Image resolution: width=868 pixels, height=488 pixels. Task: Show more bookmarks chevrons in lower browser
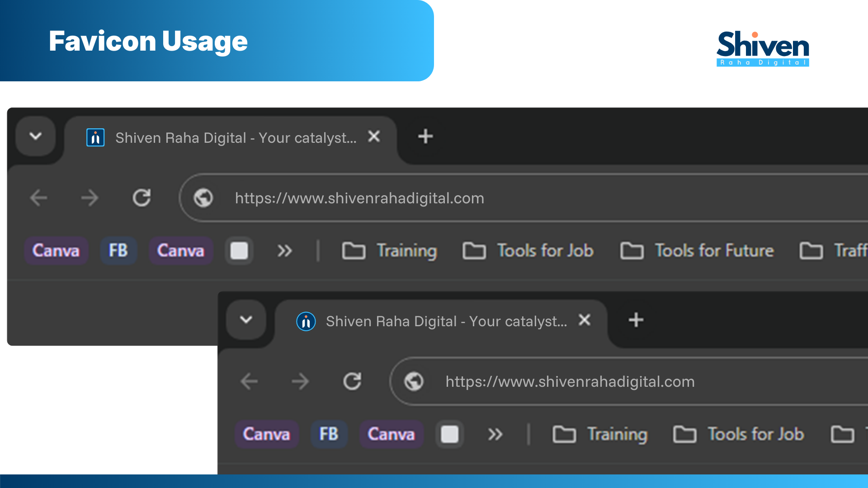[495, 434]
